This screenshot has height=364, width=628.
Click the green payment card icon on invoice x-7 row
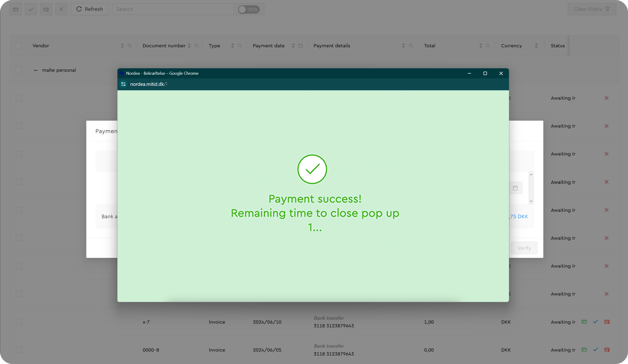tap(584, 322)
